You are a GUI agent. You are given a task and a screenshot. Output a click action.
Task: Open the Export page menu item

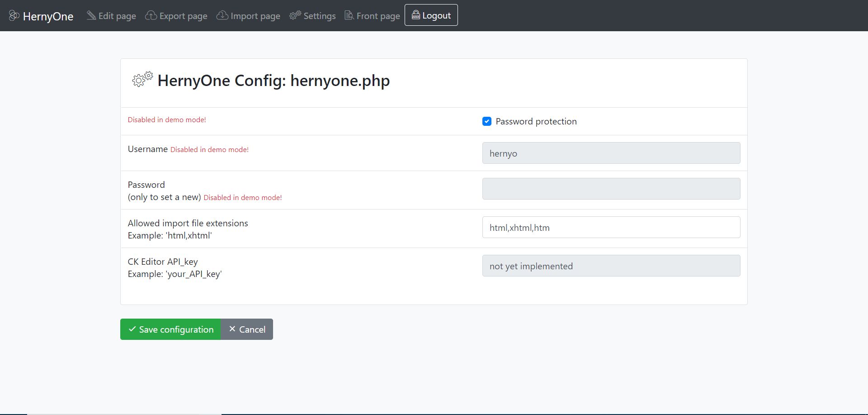(176, 16)
